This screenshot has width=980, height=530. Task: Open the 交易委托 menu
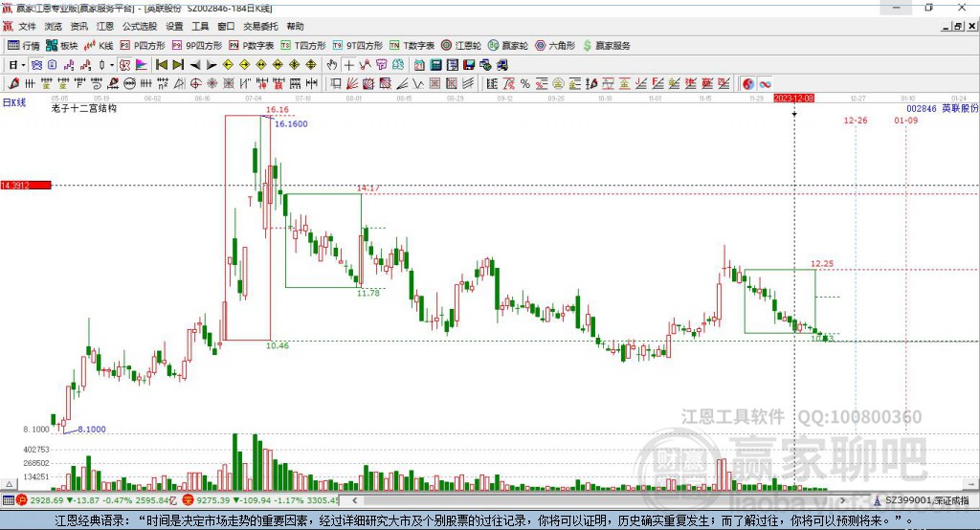[x=260, y=26]
